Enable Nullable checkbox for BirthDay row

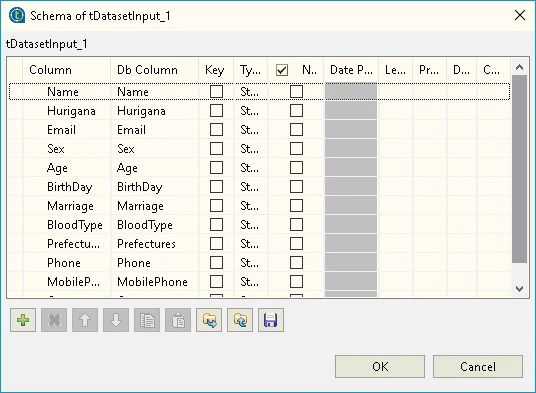click(296, 187)
